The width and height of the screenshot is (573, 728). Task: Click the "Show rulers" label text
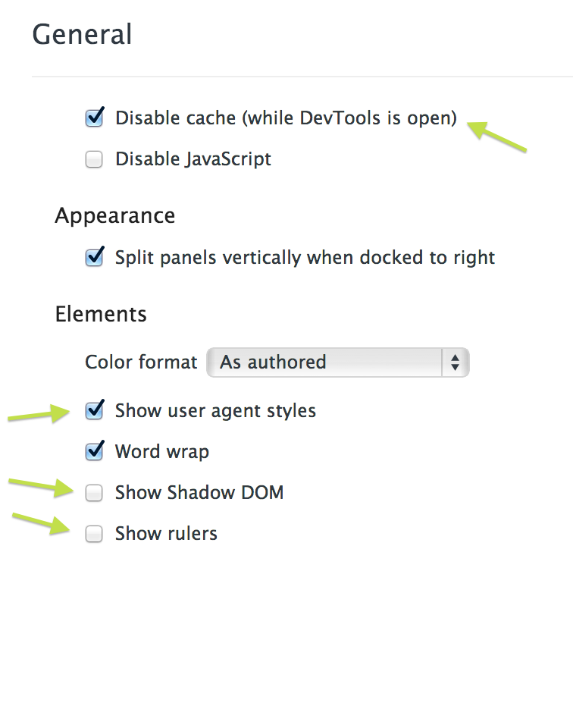(x=166, y=534)
